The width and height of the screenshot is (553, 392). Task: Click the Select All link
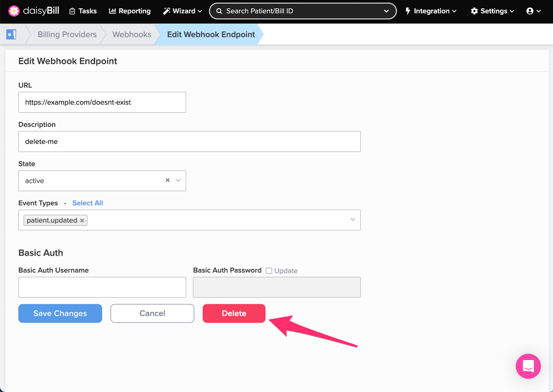coord(87,203)
